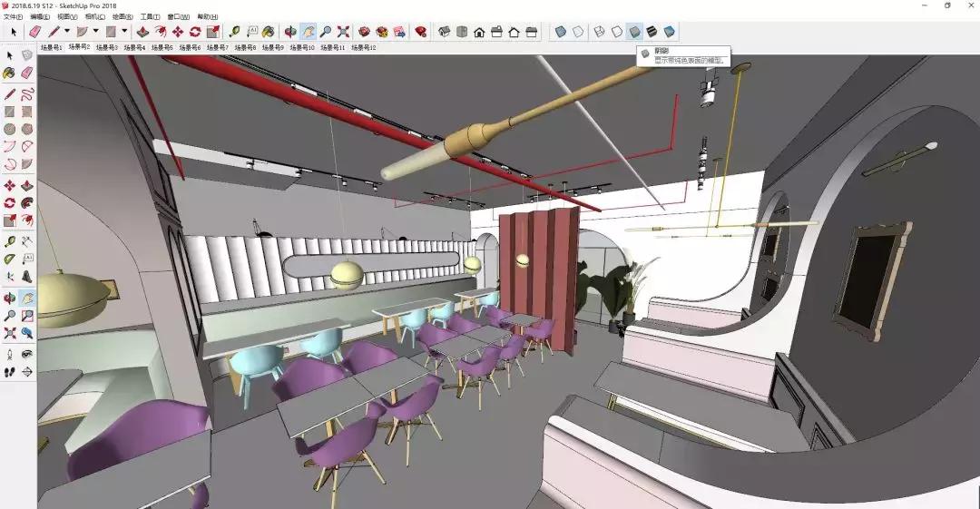Activate the Follow Me tool
980x509 pixels.
click(x=27, y=202)
